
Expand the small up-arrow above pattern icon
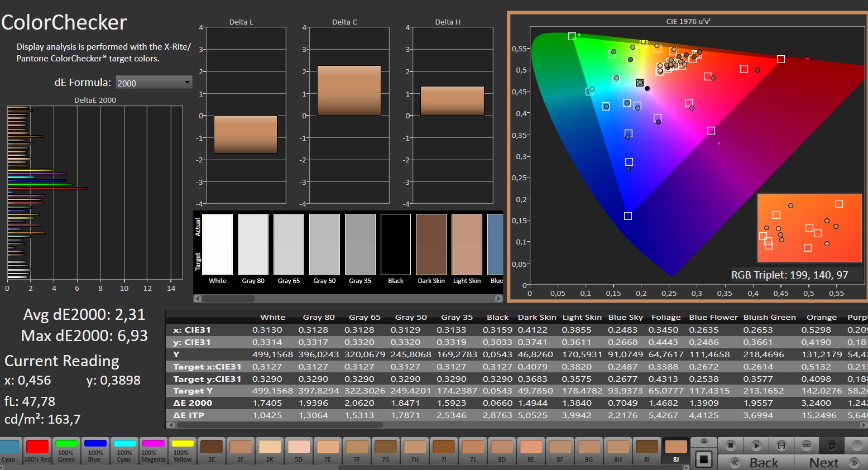pos(704,442)
